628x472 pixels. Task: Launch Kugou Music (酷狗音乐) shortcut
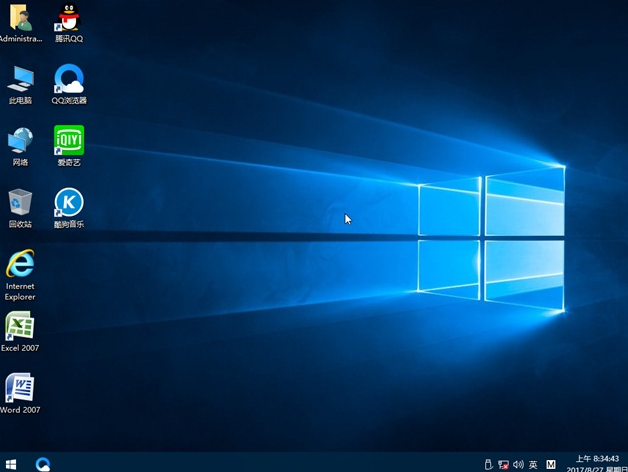69,203
